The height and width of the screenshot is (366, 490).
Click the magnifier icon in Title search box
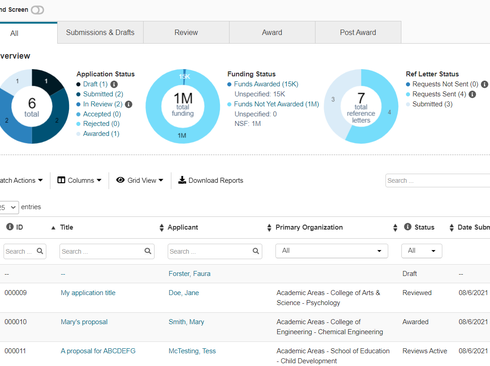pos(148,251)
